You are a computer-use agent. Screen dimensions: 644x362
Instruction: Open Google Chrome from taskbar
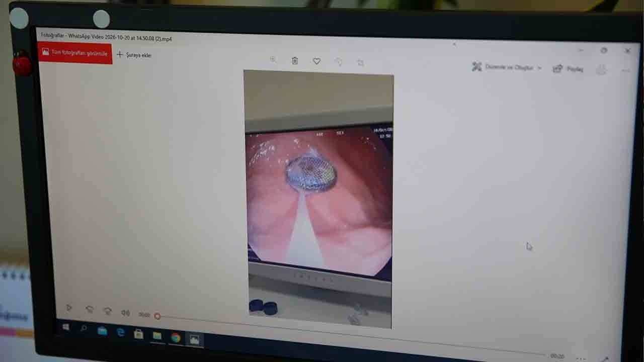point(176,337)
